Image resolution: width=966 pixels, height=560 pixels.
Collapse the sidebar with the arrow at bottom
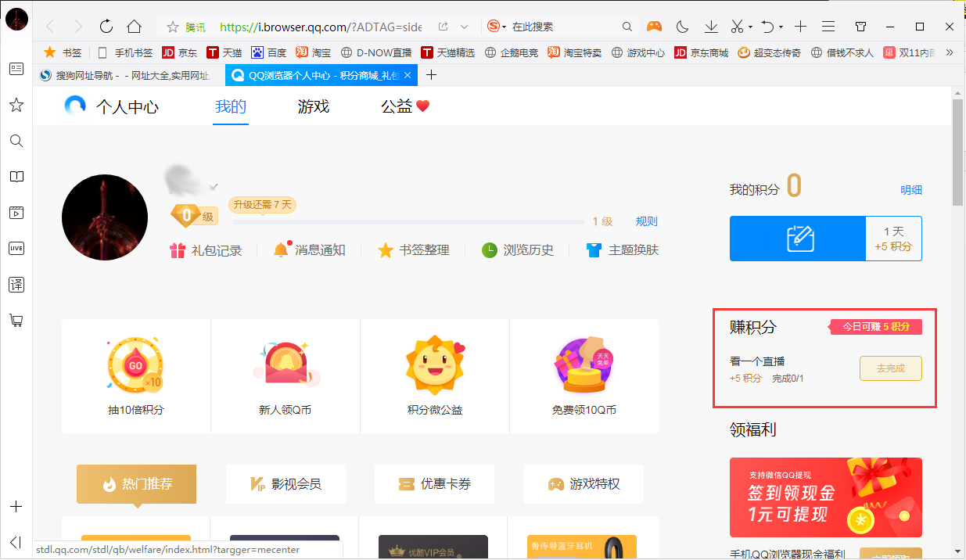tap(16, 541)
